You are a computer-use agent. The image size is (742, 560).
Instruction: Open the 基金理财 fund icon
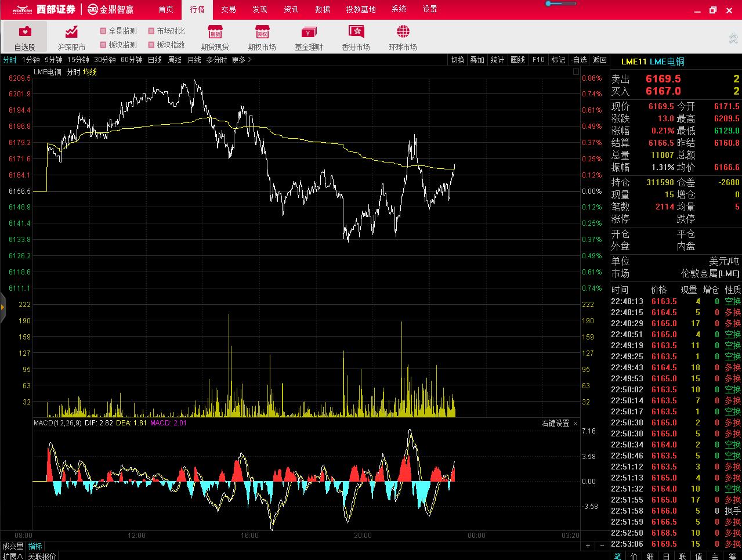[309, 32]
